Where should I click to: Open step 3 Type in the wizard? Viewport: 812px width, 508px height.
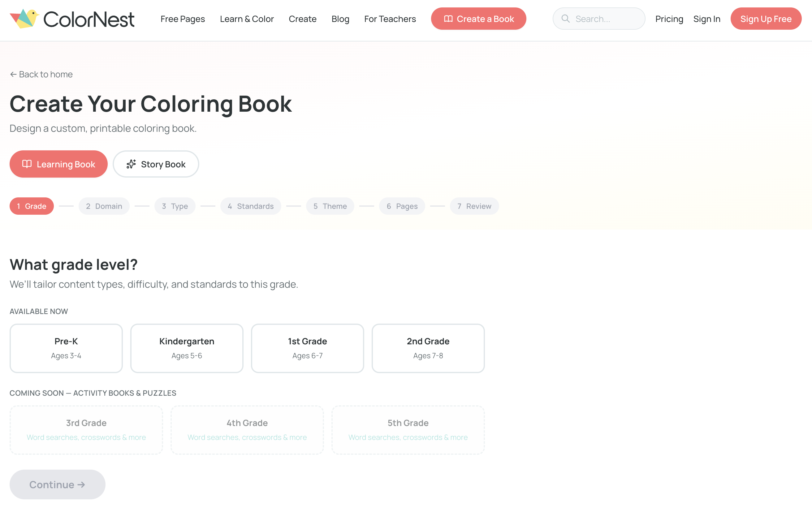pyautogui.click(x=175, y=206)
